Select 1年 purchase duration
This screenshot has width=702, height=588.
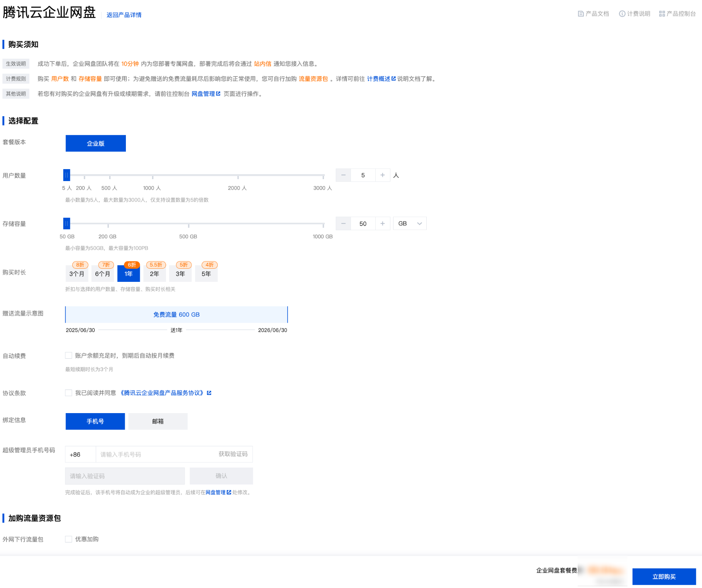129,274
